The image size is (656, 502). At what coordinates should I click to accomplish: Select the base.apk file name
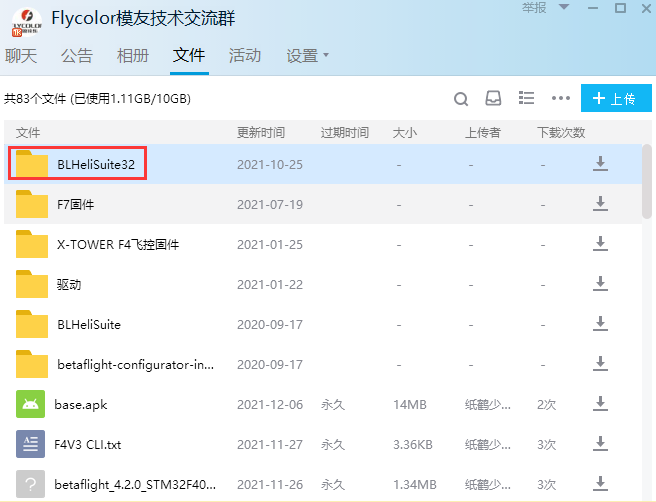point(81,405)
